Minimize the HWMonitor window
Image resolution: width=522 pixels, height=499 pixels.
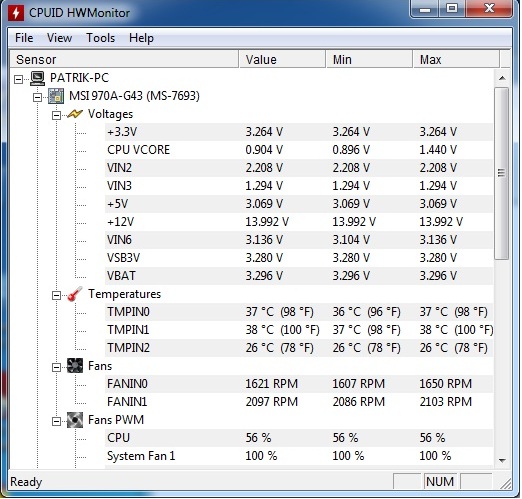(x=425, y=8)
